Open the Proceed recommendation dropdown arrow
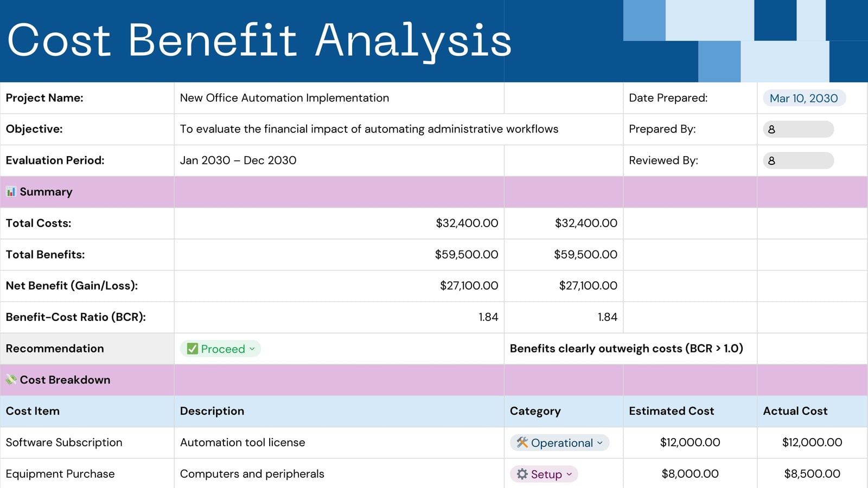 point(252,349)
